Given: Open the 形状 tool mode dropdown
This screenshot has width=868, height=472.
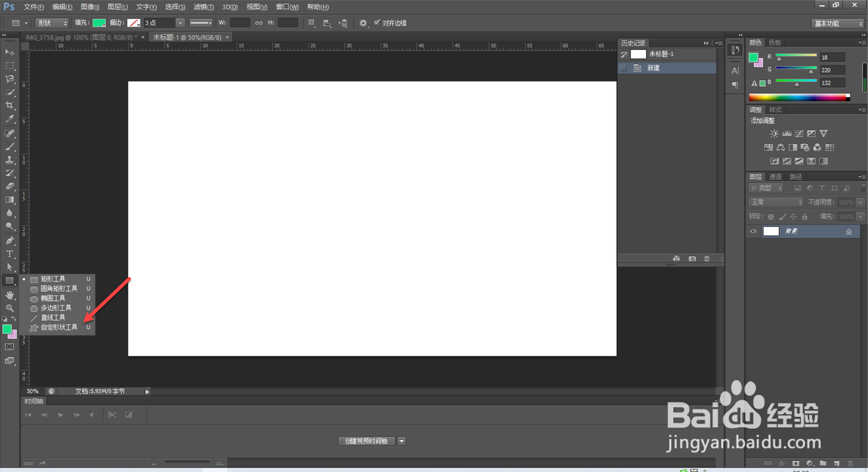Looking at the screenshot, I should click(x=52, y=23).
